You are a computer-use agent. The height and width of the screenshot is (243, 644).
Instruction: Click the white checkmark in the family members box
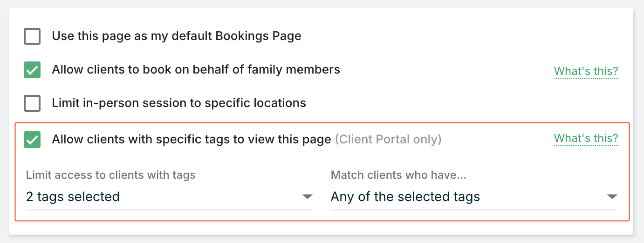point(32,70)
